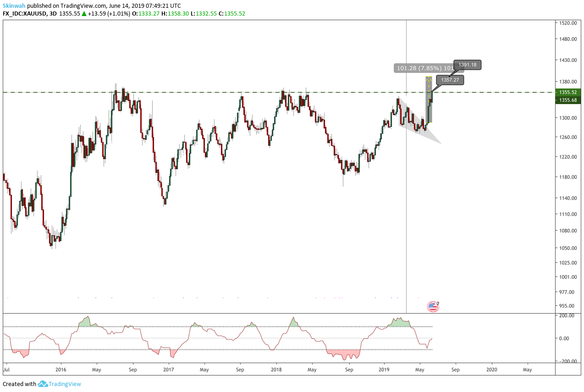Click the 2019 label on time axis
The width and height of the screenshot is (584, 392).
(x=384, y=369)
